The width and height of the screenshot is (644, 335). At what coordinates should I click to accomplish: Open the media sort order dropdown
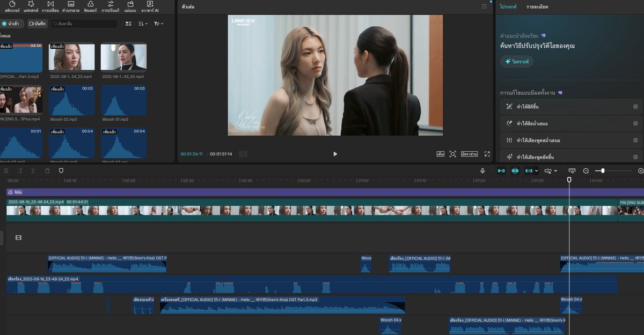pyautogui.click(x=142, y=24)
